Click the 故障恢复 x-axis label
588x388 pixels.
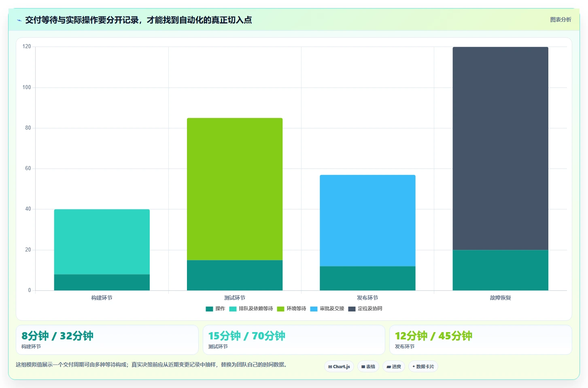click(x=500, y=298)
